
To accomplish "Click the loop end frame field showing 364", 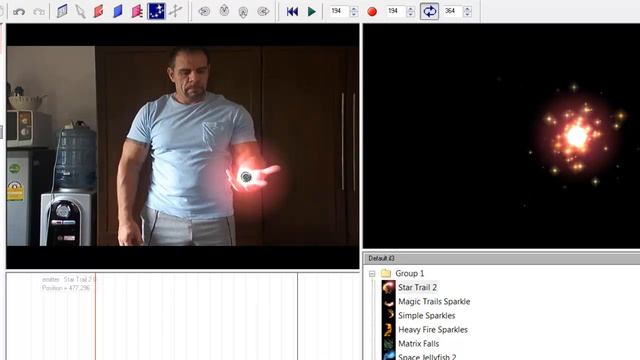I will click(x=452, y=11).
